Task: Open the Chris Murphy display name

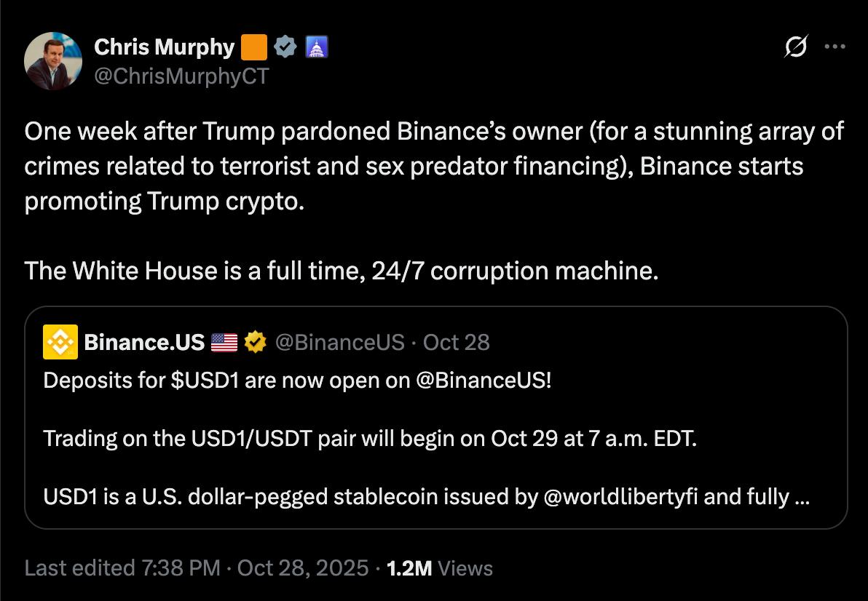Action: point(165,48)
